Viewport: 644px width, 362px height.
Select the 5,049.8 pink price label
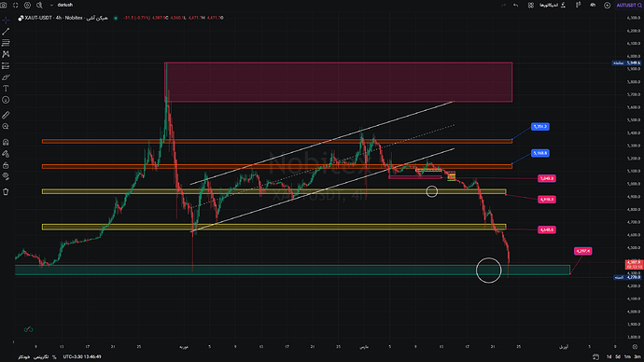coord(547,178)
